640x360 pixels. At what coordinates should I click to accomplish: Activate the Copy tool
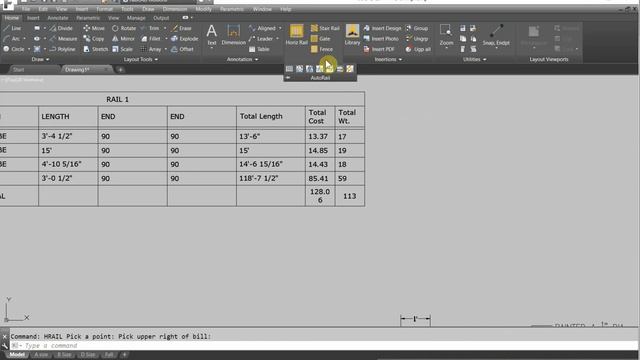(94, 38)
